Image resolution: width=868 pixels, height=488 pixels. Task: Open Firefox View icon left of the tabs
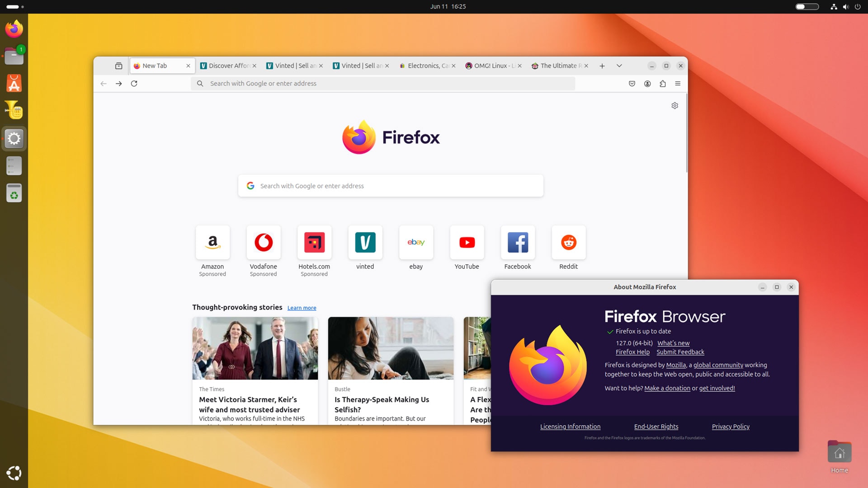118,66
